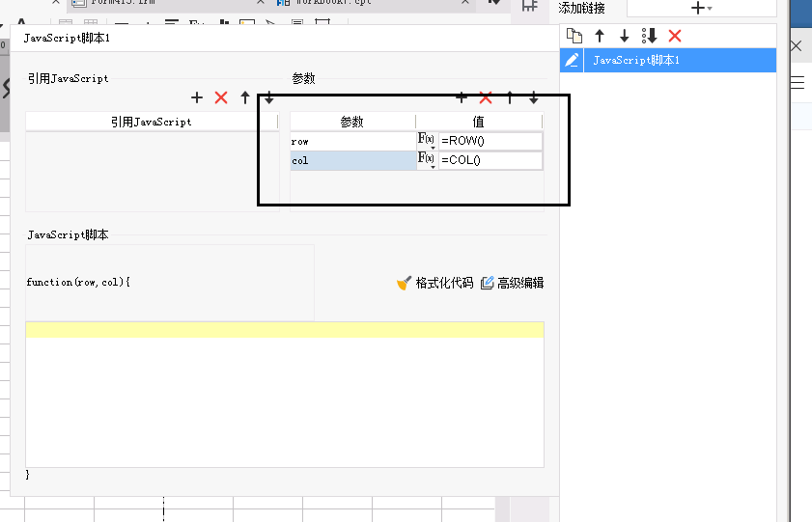812x522 pixels.
Task: Click the empty 引用JavaScript list area
Action: [x=153, y=171]
